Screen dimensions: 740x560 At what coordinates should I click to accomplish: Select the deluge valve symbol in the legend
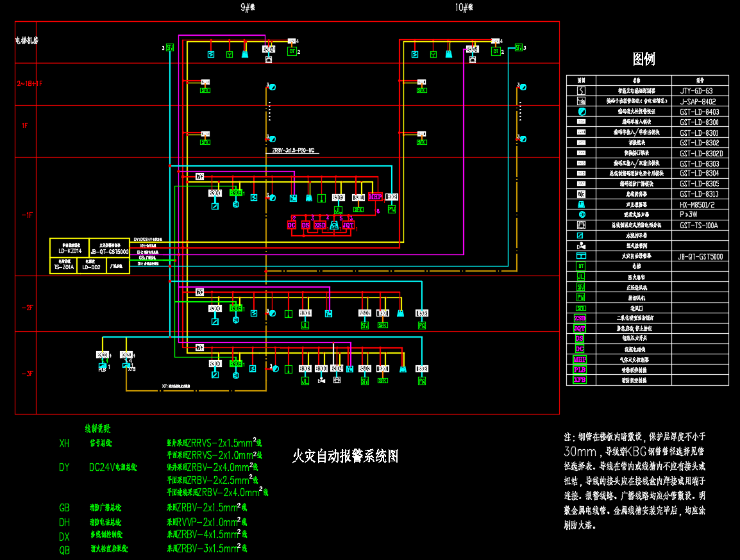[580, 245]
